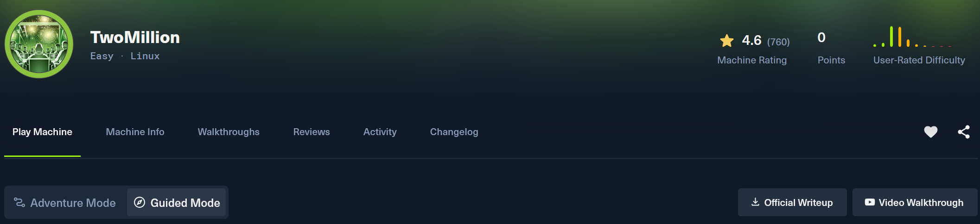This screenshot has height=224, width=980.
Task: View the Changelog tab
Action: (x=454, y=132)
